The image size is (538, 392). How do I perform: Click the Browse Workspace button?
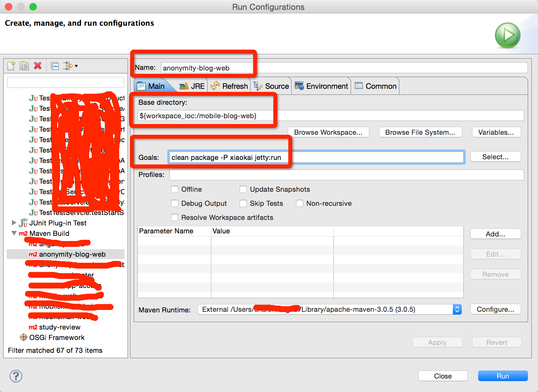tap(328, 132)
